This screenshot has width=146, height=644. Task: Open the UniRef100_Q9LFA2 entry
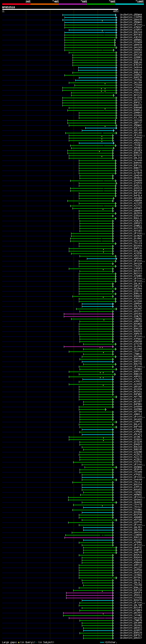click(131, 306)
